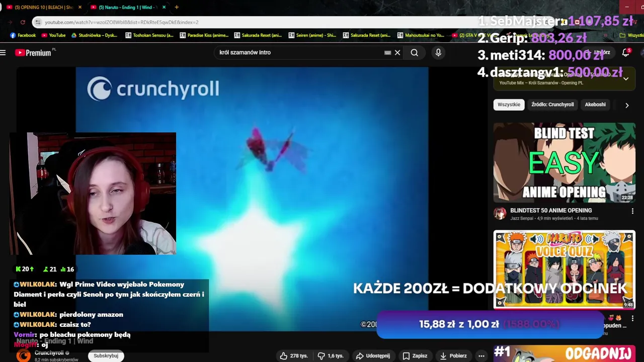
Task: Open Jazz Senpai channel avatar
Action: tap(500, 214)
